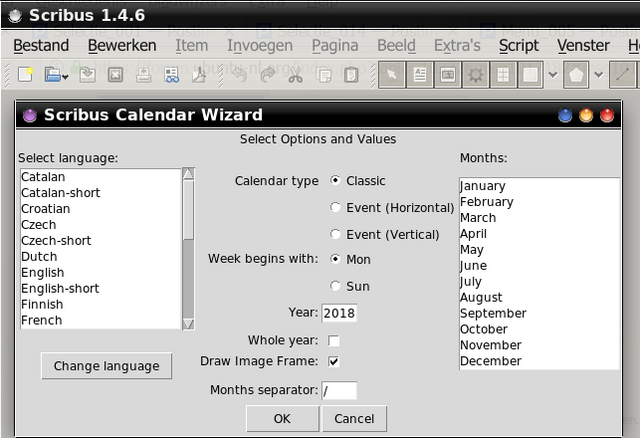Open the recent documents dropdown arrow

coord(65,77)
